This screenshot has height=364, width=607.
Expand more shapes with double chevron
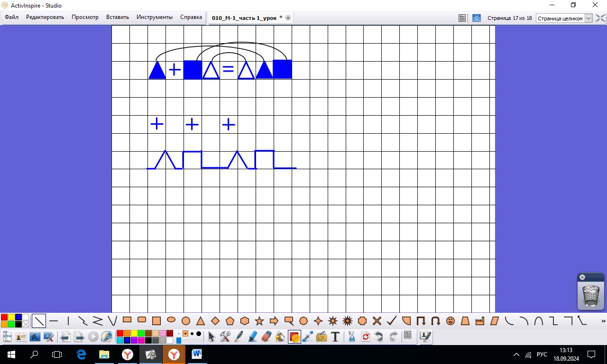603,321
